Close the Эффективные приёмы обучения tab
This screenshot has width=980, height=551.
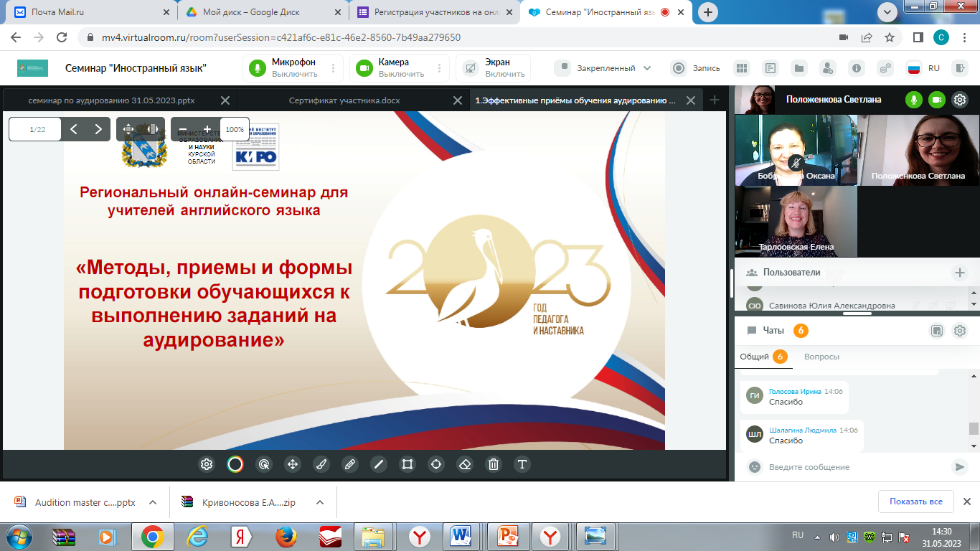pyautogui.click(x=691, y=100)
